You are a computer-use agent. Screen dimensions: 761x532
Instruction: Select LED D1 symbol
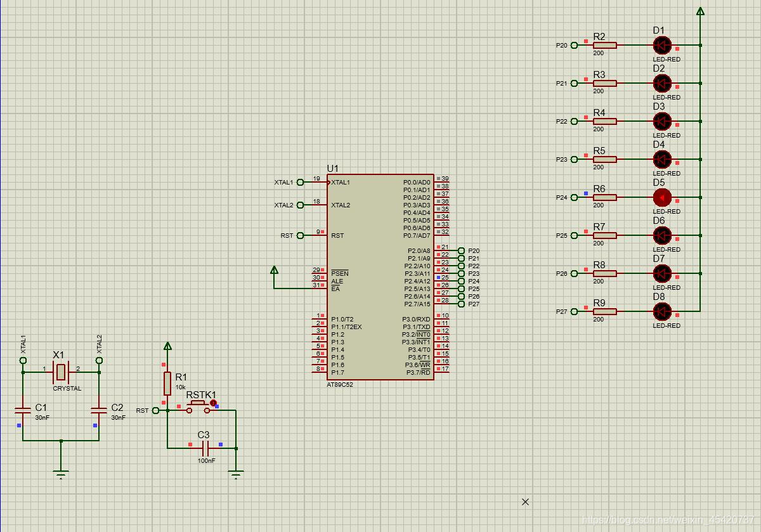(662, 45)
